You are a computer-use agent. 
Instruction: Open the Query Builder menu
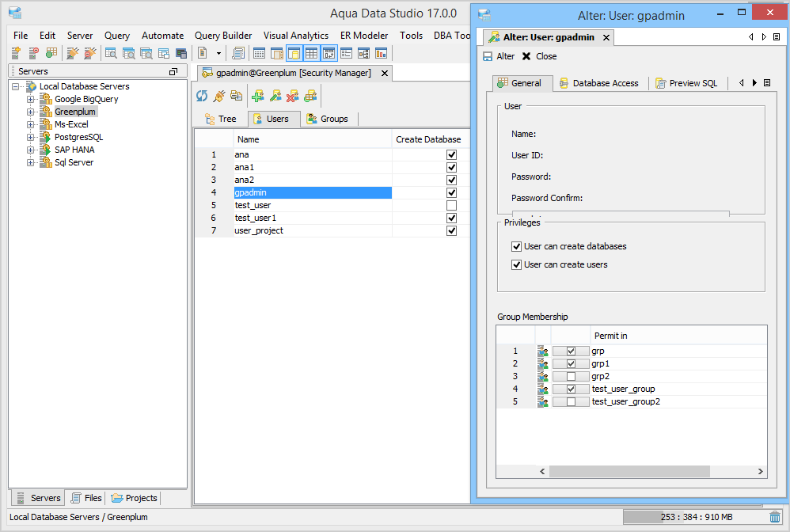point(223,36)
